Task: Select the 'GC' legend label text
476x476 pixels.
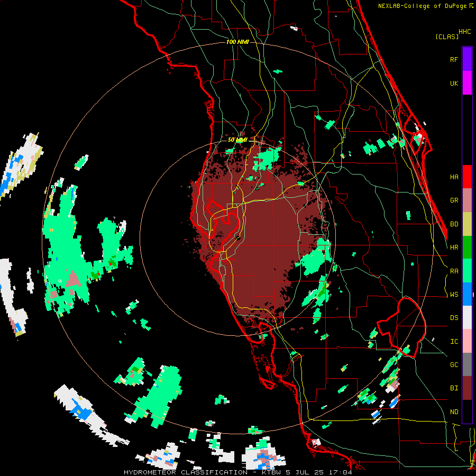Action: (x=454, y=365)
